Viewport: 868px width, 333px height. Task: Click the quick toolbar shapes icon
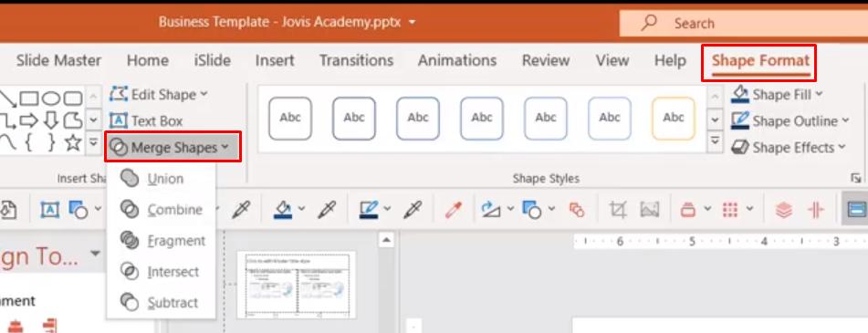pos(78,210)
